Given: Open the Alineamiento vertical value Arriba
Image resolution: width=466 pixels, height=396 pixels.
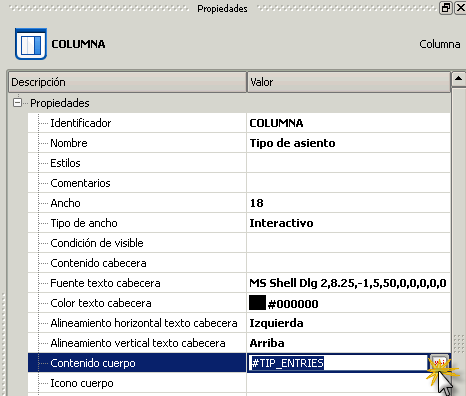Looking at the screenshot, I should (267, 343).
